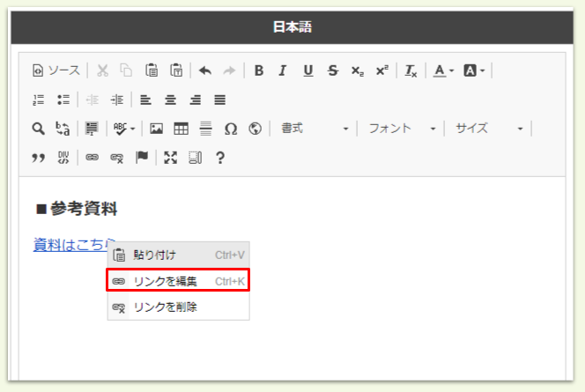Undo the last action
The height and width of the screenshot is (392, 585).
coord(204,70)
